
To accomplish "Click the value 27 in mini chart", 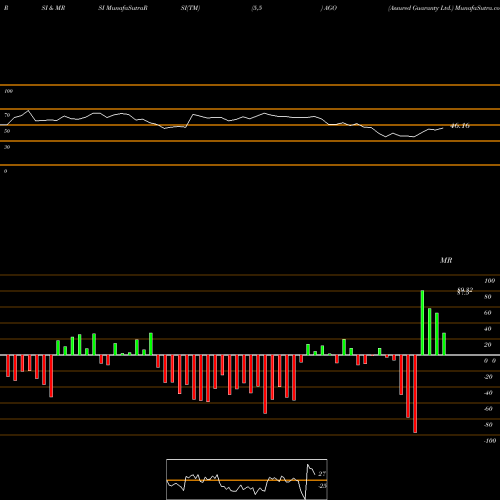I will click(322, 474).
